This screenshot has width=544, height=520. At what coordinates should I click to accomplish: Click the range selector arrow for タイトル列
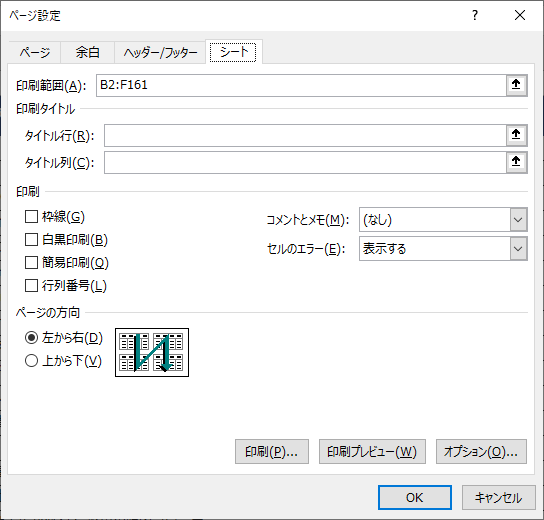point(516,162)
